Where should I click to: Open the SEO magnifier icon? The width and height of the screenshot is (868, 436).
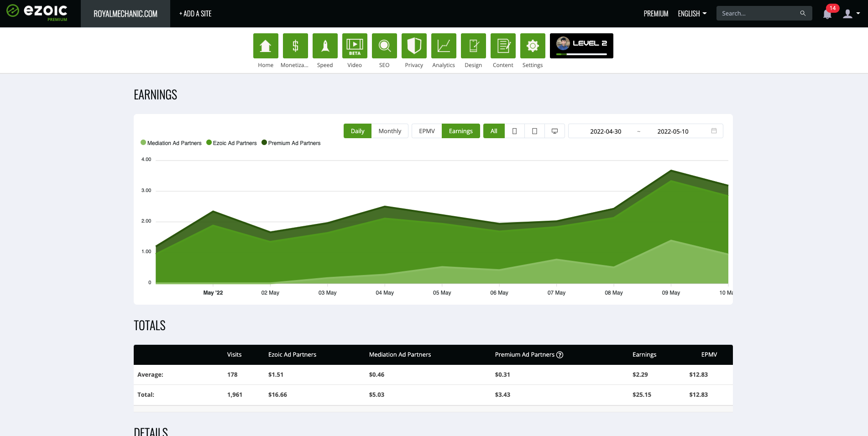point(384,46)
